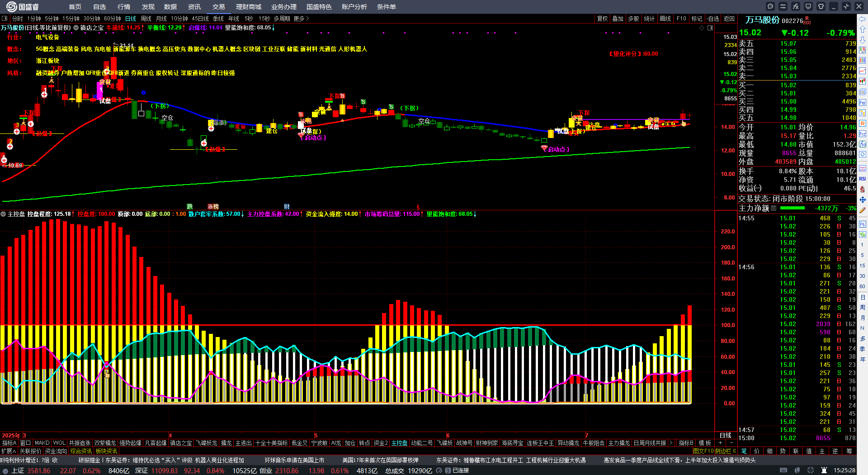Viewport: 868px width, 475px height.
Task: Toggle 叠加 overlay option
Action: pyautogui.click(x=618, y=19)
